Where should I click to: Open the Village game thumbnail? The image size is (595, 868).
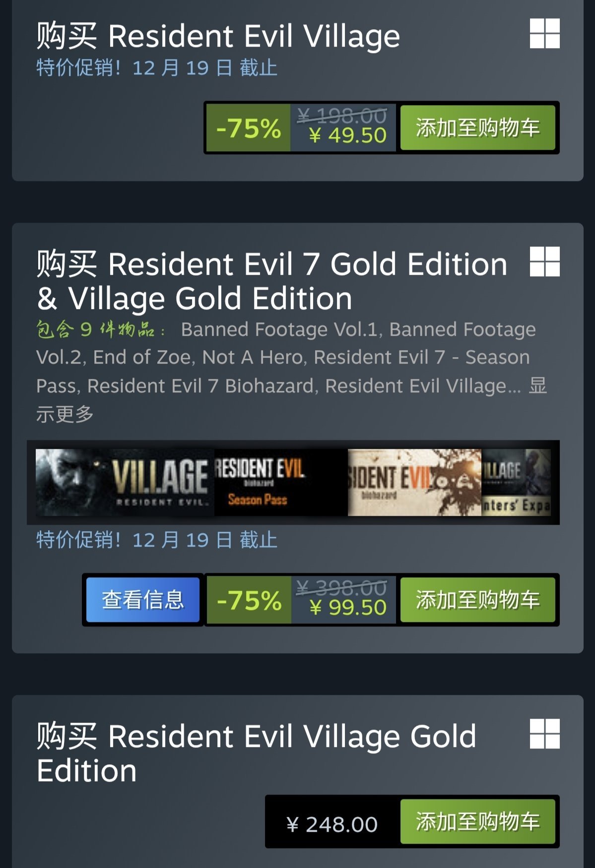pyautogui.click(x=125, y=483)
